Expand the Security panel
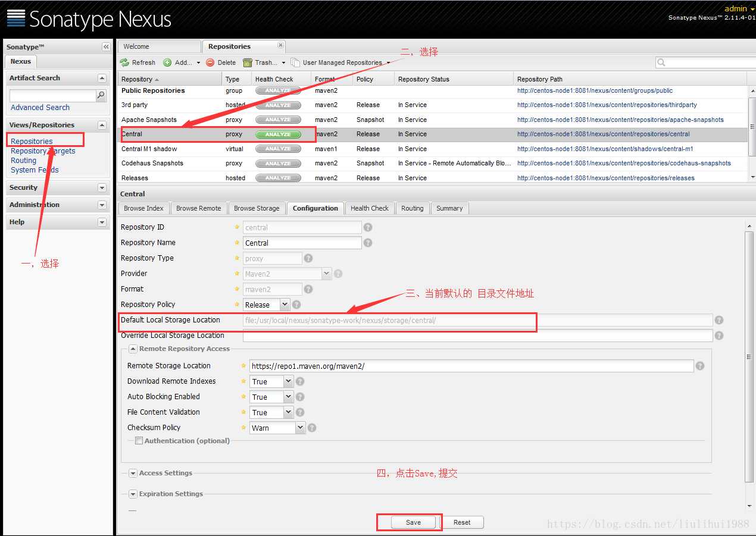This screenshot has width=756, height=536. click(x=102, y=187)
